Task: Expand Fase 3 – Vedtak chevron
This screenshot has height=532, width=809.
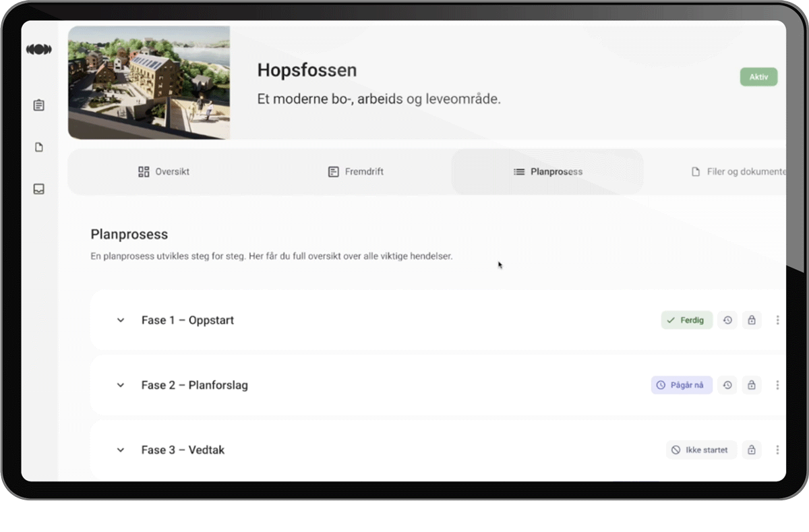Action: click(121, 450)
